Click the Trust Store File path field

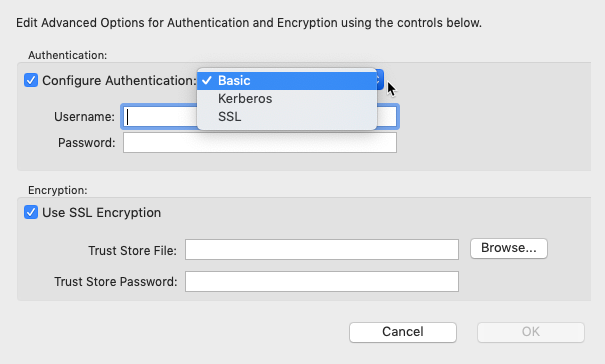point(322,250)
